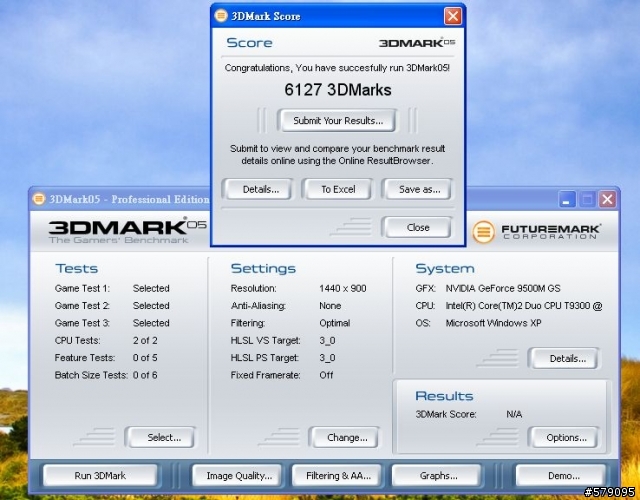The height and width of the screenshot is (500, 640).
Task: Open System Details... button
Action: pyautogui.click(x=564, y=359)
